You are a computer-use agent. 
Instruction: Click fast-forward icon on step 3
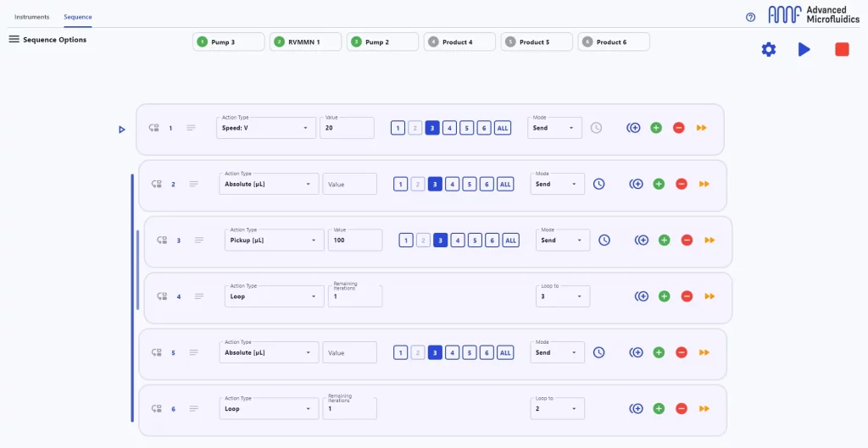click(x=709, y=240)
